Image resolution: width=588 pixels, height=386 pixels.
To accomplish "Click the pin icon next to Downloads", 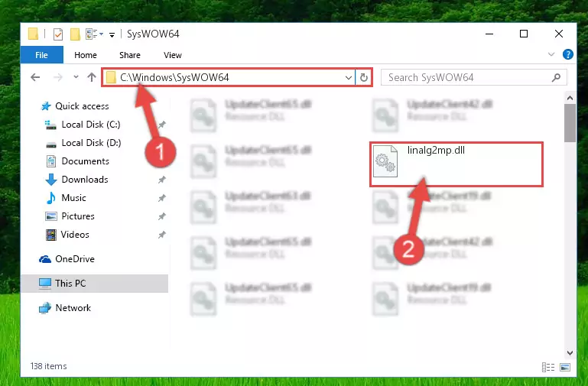I will 161,180.
